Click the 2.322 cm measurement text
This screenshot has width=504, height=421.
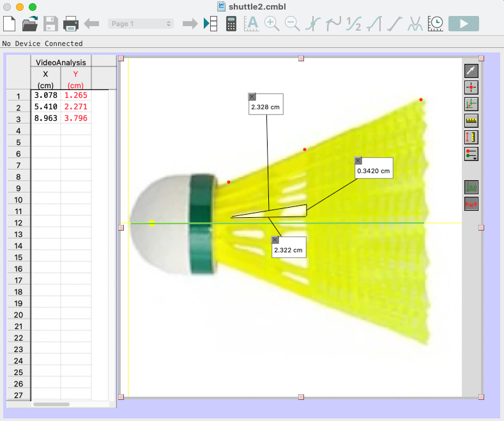[x=288, y=250]
